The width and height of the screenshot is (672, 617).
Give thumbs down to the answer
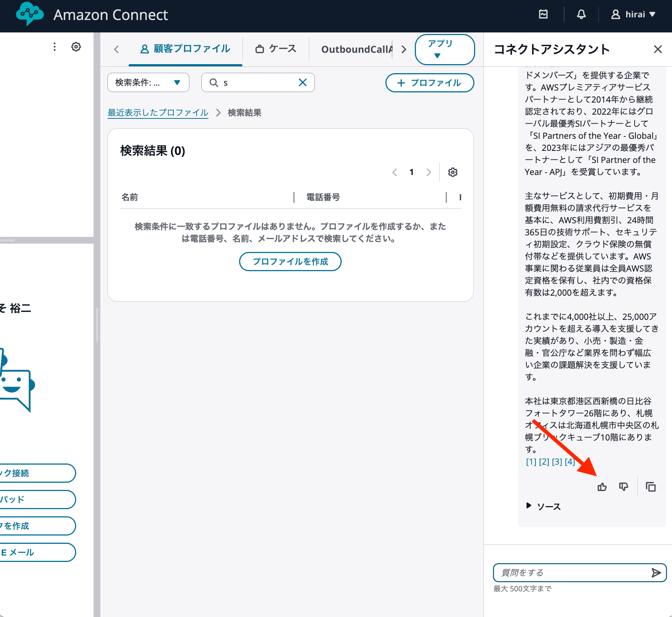point(624,487)
